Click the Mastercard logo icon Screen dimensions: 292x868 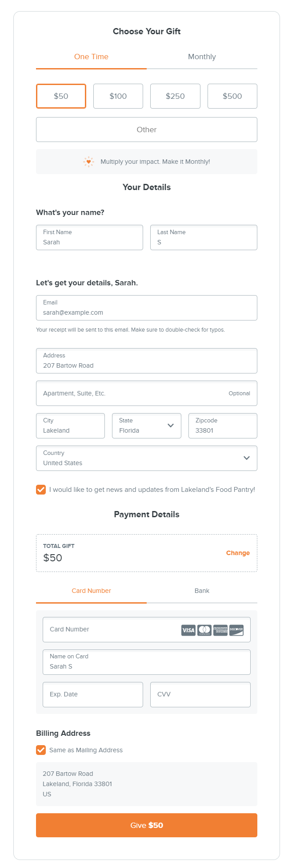coord(204,630)
